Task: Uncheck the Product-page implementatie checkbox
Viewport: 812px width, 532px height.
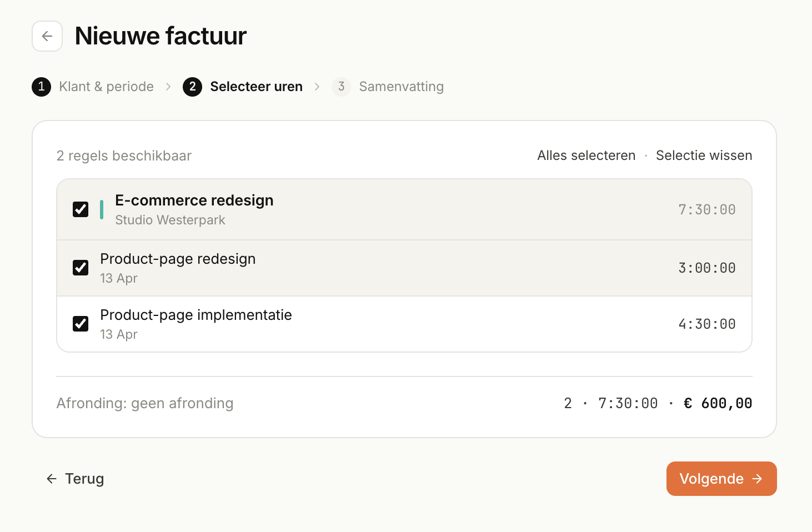Action: [81, 324]
